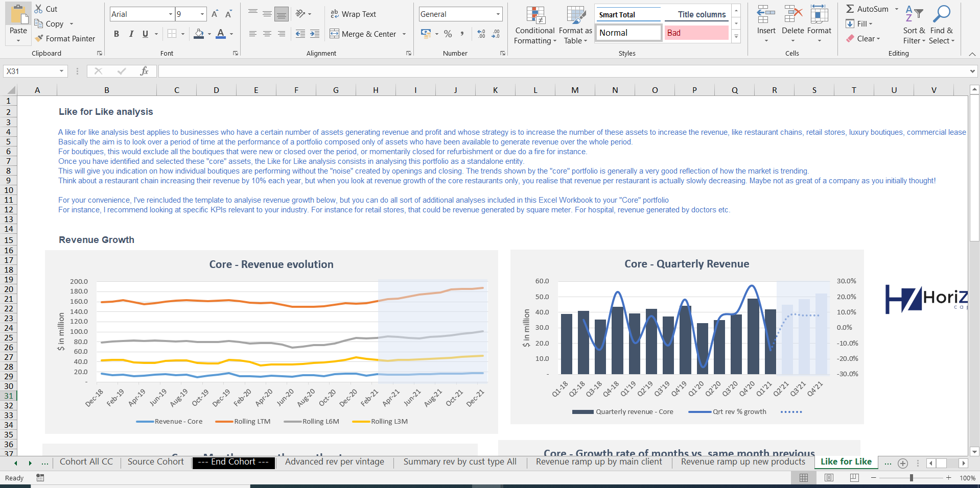Apply Percent Style format
The width and height of the screenshot is (980, 488).
(x=448, y=34)
